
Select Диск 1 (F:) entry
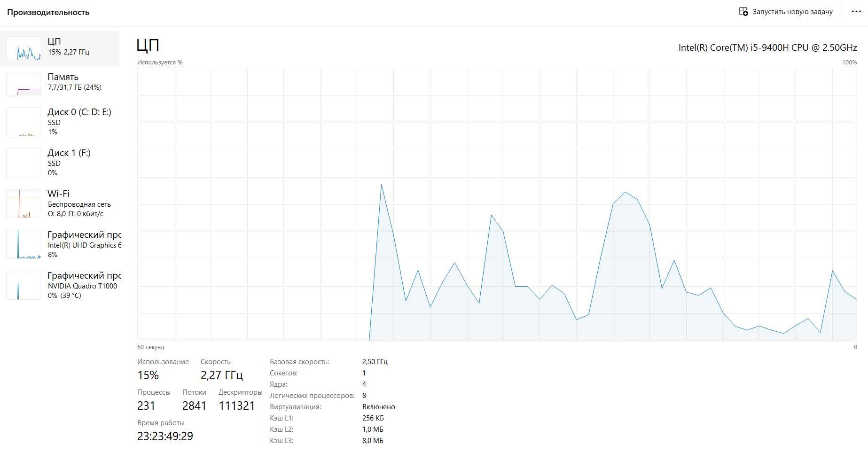click(60, 163)
